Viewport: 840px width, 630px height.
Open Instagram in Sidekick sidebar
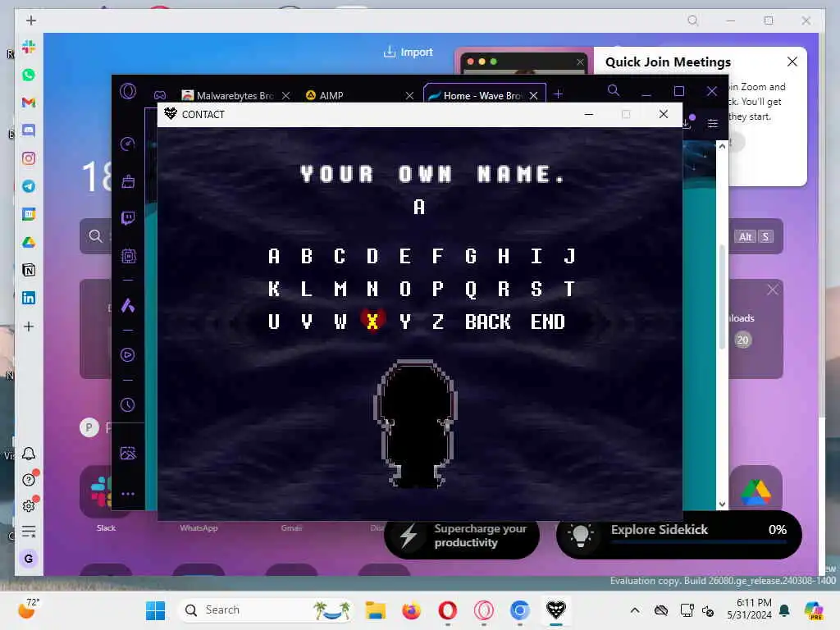pos(29,158)
